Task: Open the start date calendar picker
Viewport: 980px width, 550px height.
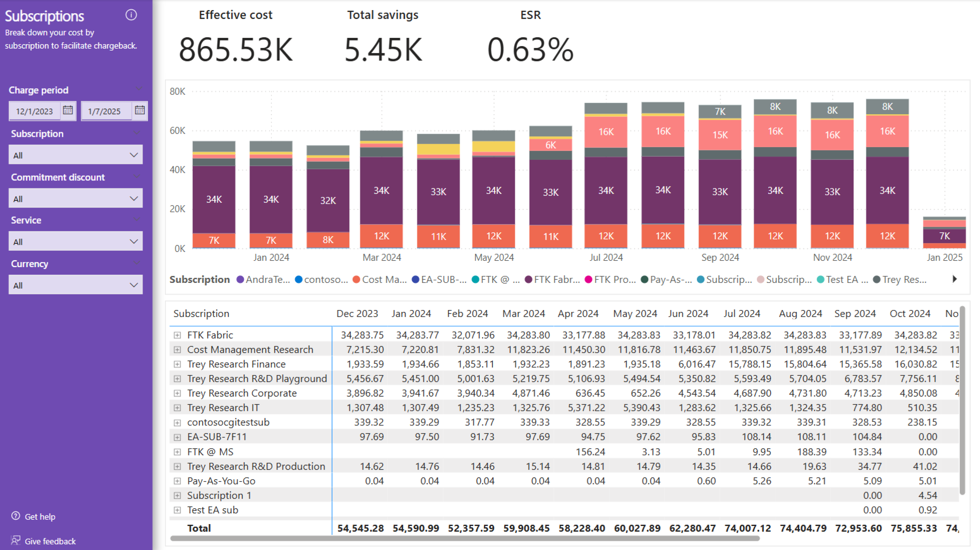Action: pyautogui.click(x=68, y=110)
